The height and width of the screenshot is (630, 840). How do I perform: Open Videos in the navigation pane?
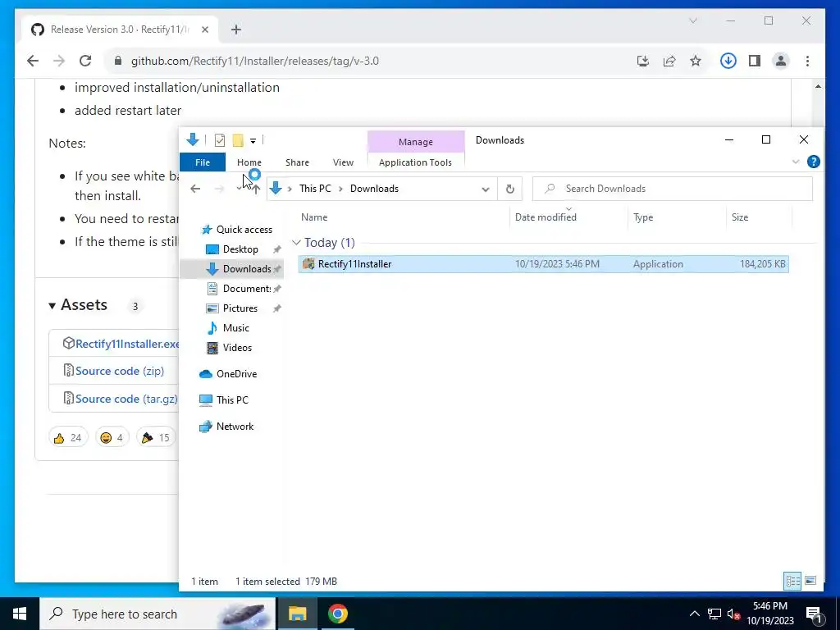tap(237, 348)
